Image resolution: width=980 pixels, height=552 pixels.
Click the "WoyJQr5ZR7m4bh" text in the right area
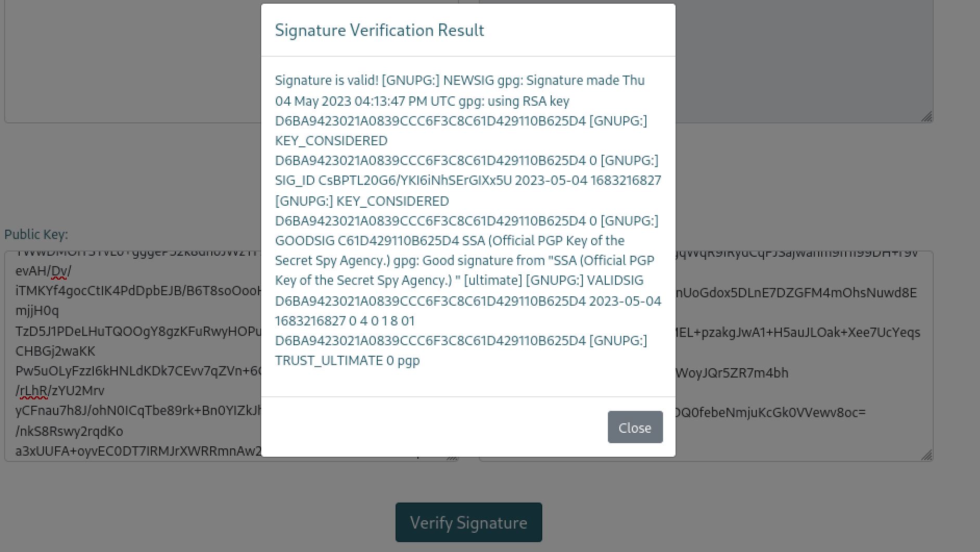pyautogui.click(x=732, y=373)
